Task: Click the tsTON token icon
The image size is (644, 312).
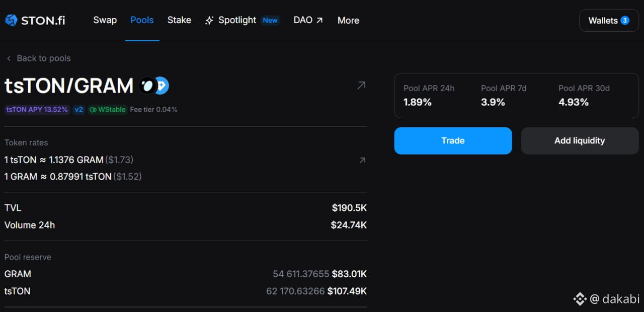Action: tap(147, 86)
